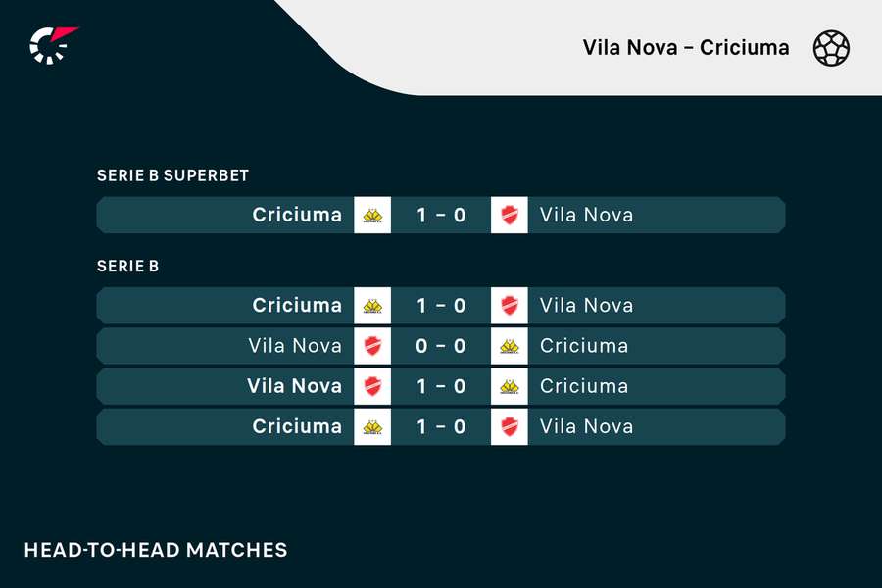Click Vila Nova team name in the 0 – 0 row
882x588 pixels.
click(295, 346)
